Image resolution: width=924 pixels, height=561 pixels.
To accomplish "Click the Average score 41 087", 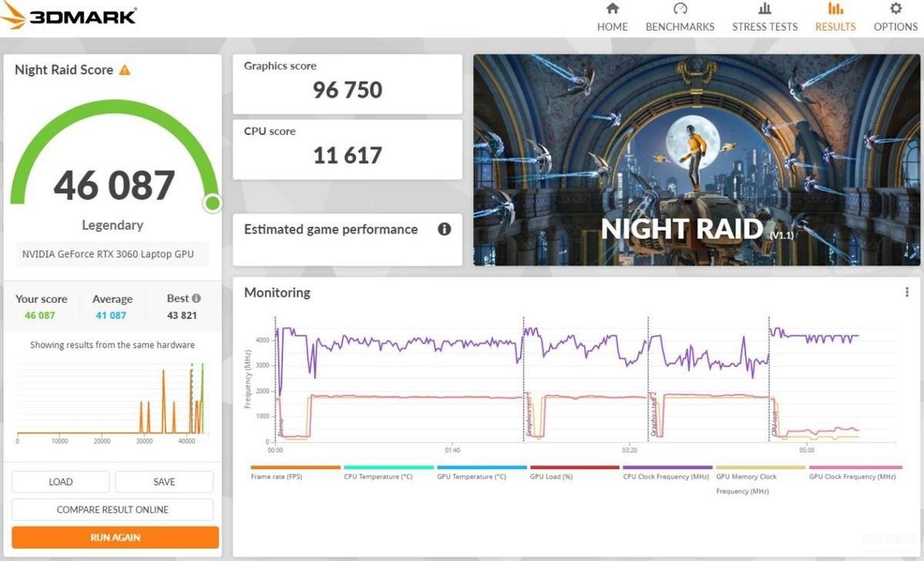I will (x=112, y=315).
